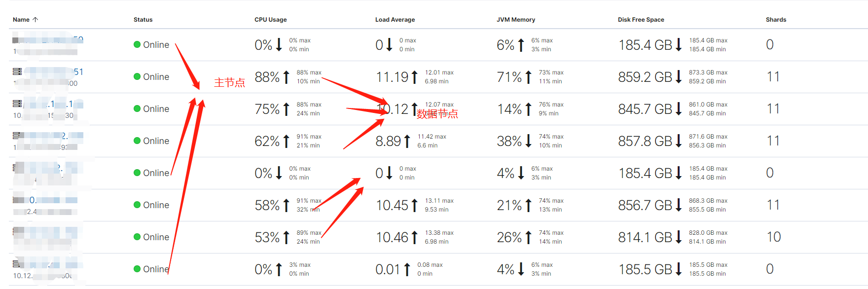Click the up arrow next to 58% CPU
Viewport: 868px width, 289px height.
(286, 205)
